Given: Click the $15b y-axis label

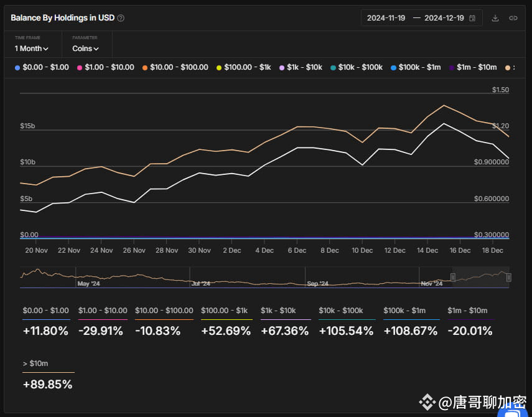Looking at the screenshot, I should tap(27, 126).
